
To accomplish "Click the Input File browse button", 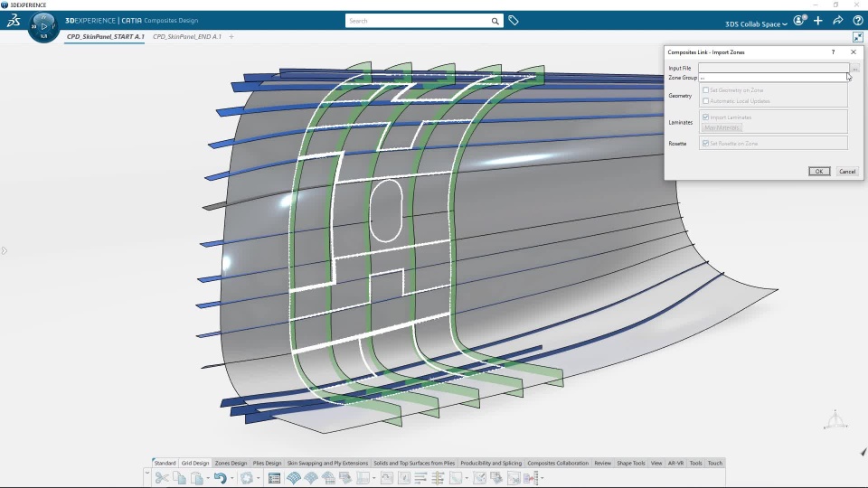I will [x=854, y=68].
